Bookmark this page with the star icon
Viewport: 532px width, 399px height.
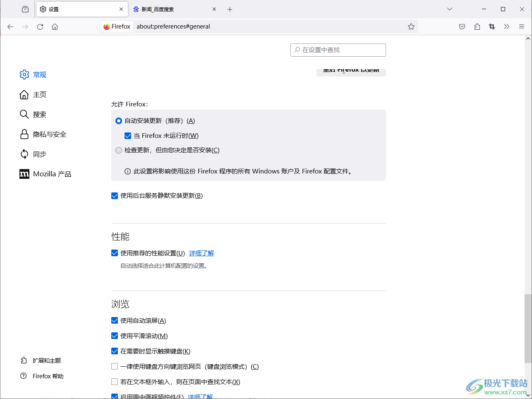[x=411, y=26]
